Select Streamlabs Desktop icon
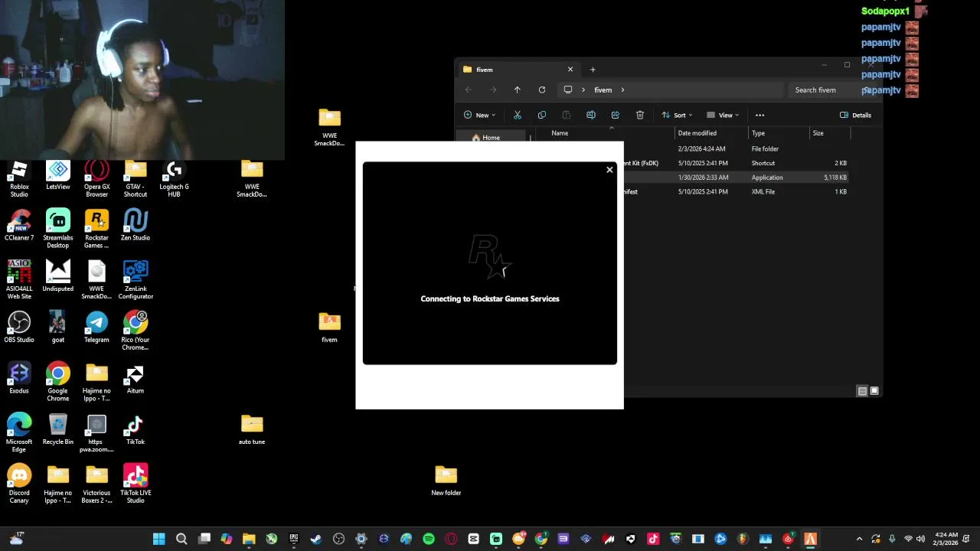The width and height of the screenshot is (980, 551). [x=58, y=230]
